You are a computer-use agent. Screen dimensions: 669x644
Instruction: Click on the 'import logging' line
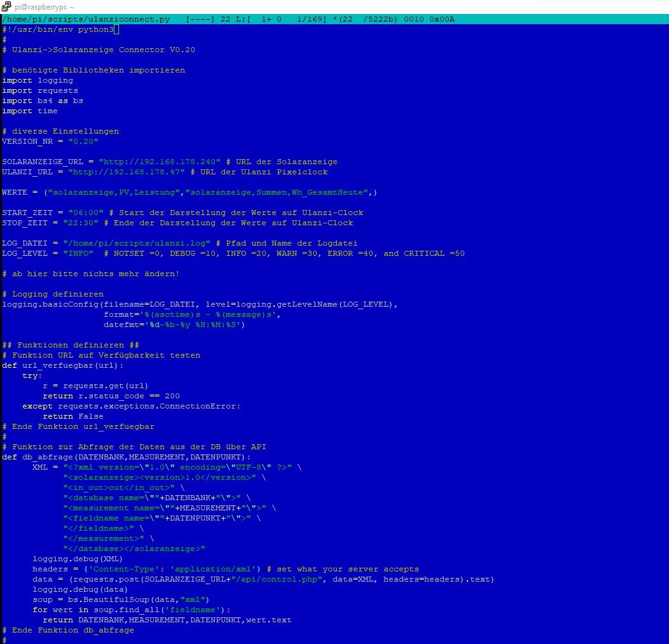[x=38, y=80]
